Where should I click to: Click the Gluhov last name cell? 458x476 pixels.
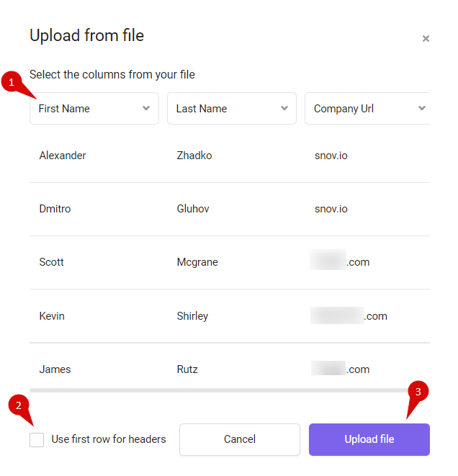[x=193, y=209]
